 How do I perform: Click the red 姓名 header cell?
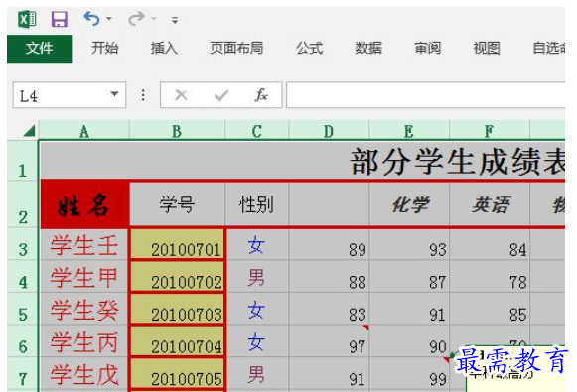coord(84,204)
